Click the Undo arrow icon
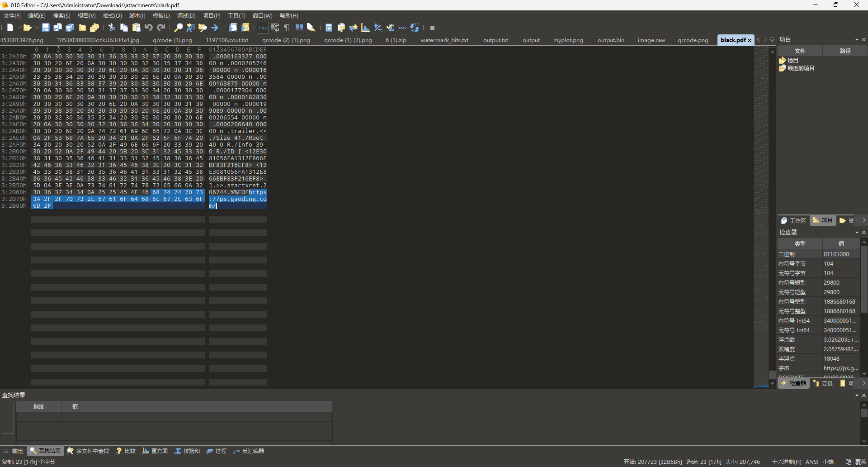 (148, 28)
